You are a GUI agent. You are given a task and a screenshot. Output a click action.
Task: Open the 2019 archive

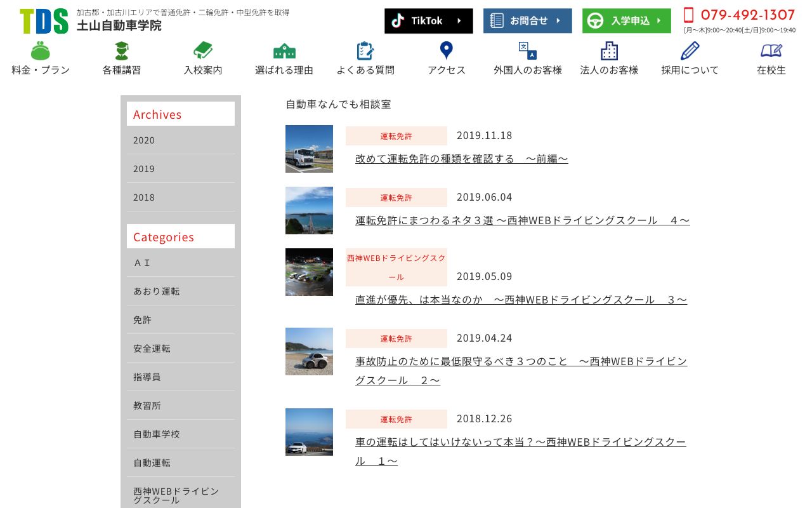144,169
